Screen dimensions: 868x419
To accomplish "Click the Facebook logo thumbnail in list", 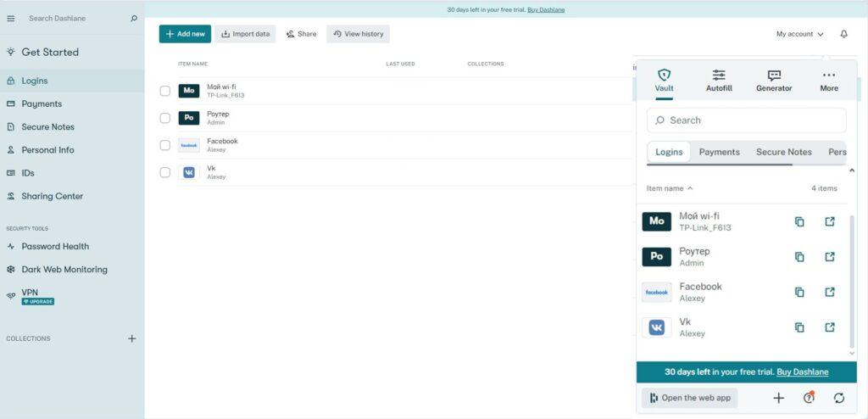I will pos(189,145).
